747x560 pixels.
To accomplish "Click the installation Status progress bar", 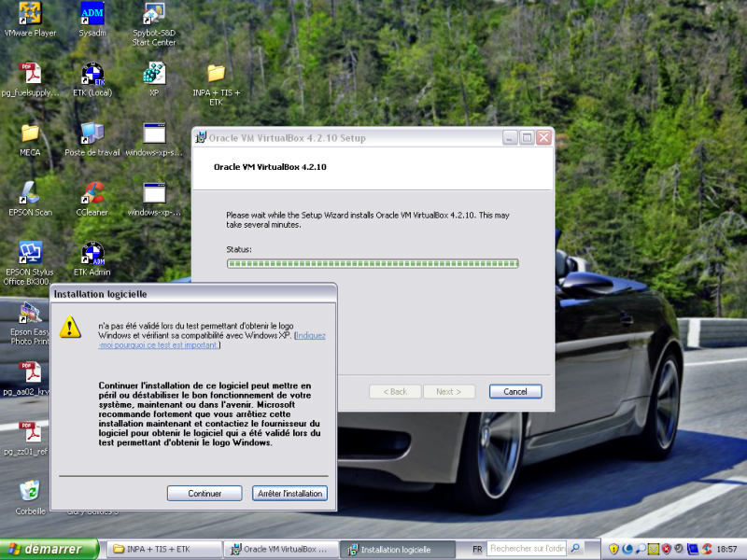I will click(373, 263).
